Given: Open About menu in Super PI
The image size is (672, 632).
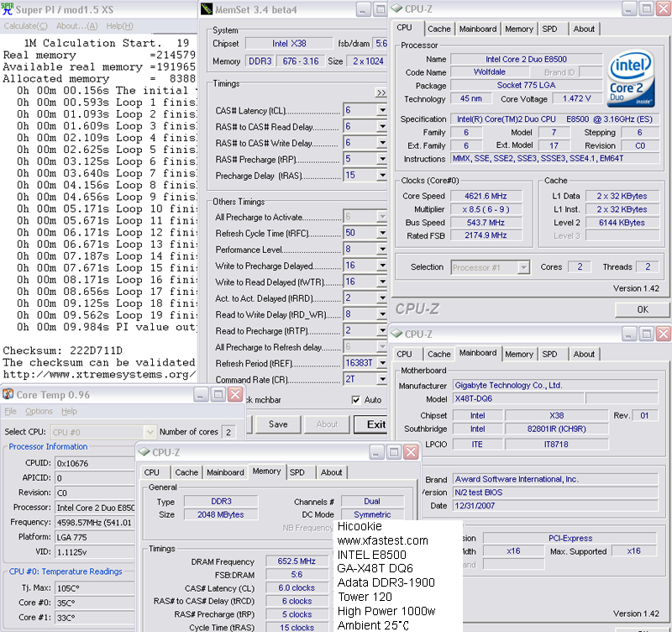Looking at the screenshot, I should pos(76,26).
